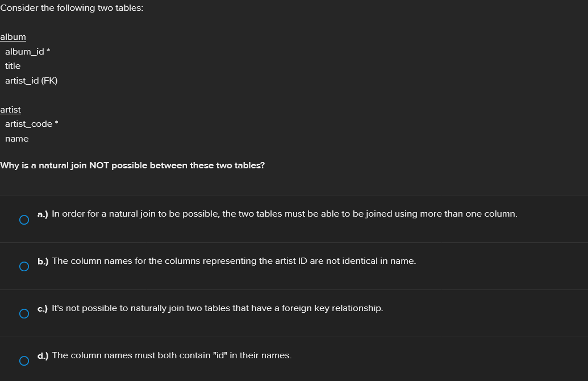Image resolution: width=588 pixels, height=381 pixels.
Task: Mark radio option d about "id" names
Action: (23, 361)
